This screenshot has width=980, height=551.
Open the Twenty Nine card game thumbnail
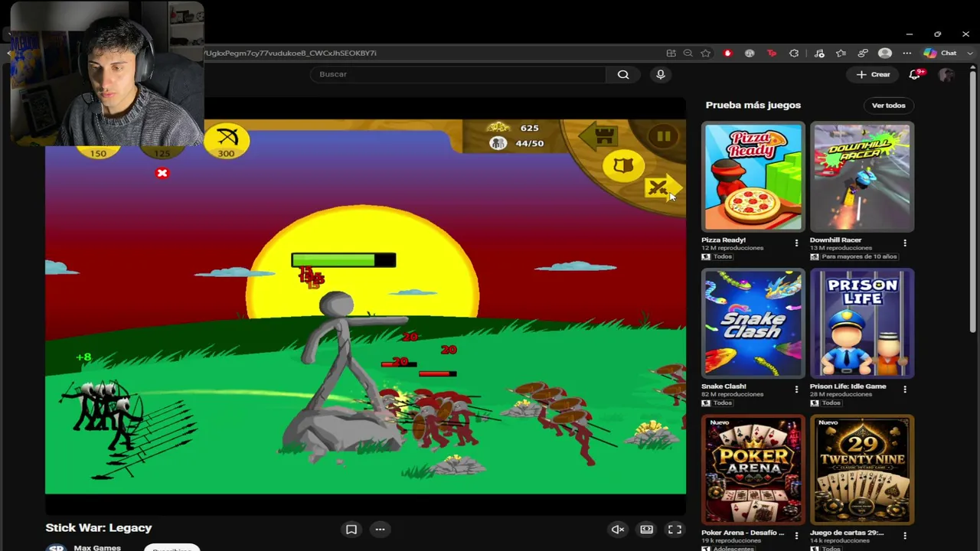pos(862,469)
